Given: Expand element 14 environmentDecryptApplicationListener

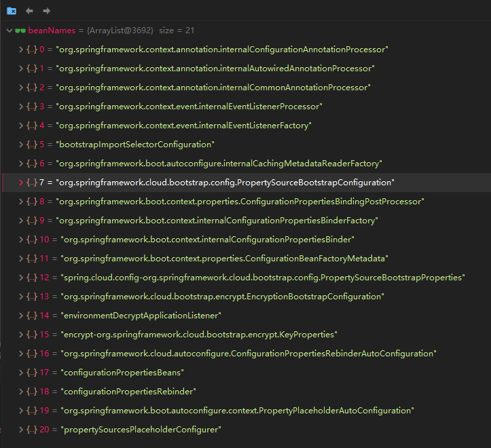Looking at the screenshot, I should [20, 316].
